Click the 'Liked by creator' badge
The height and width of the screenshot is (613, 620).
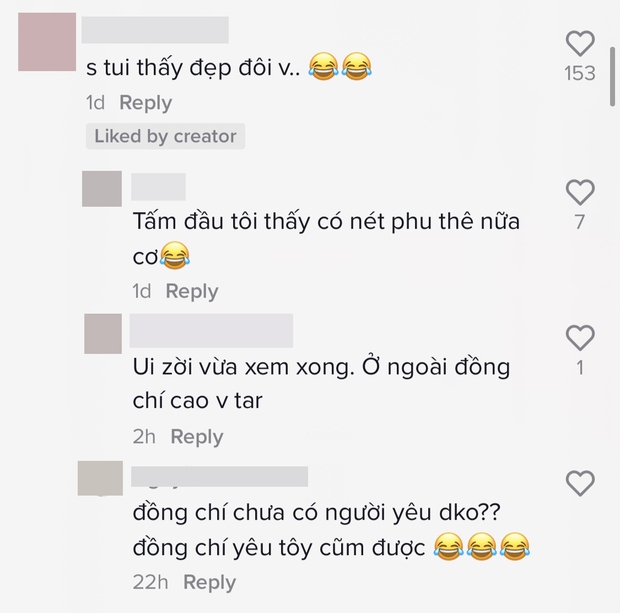(165, 136)
